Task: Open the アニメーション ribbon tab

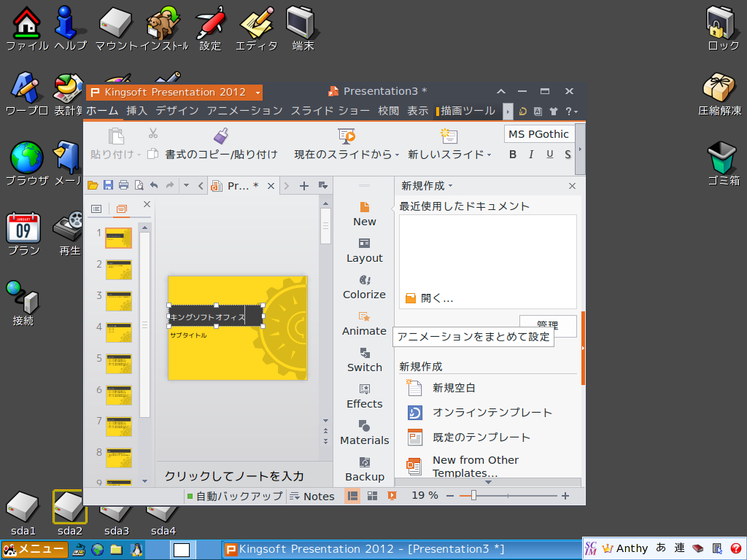Action: [x=245, y=111]
